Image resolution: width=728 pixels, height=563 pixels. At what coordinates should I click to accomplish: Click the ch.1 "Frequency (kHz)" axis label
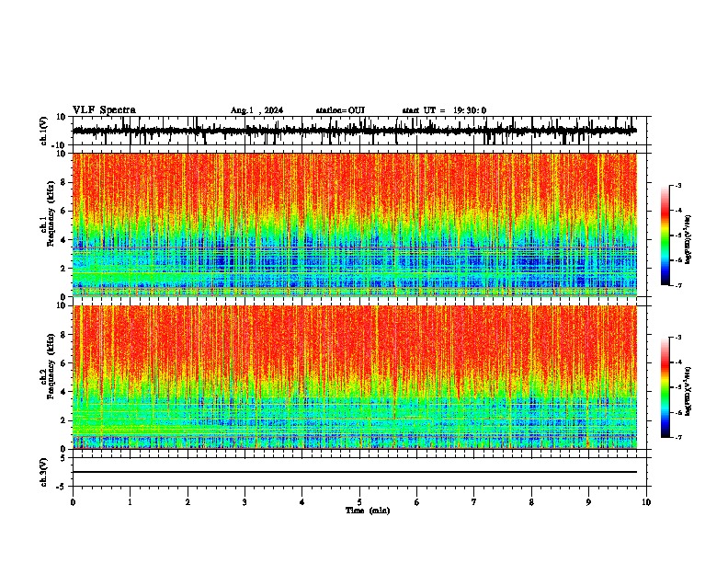pyautogui.click(x=51, y=214)
